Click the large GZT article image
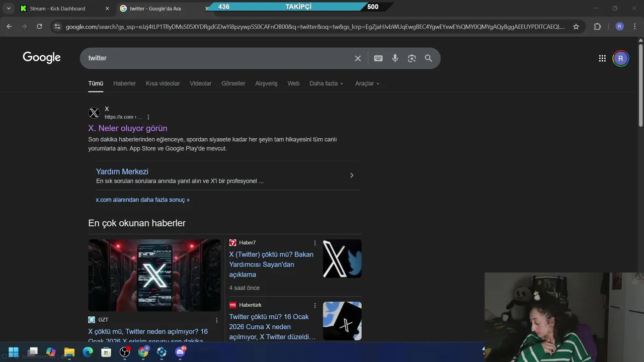Screen dimensions: 644x362 [x=154, y=275]
